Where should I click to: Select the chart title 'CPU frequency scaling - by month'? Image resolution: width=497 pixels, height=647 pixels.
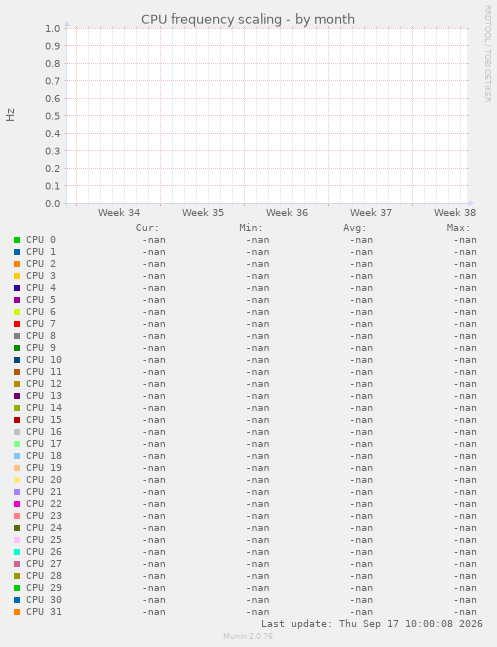[x=248, y=19]
